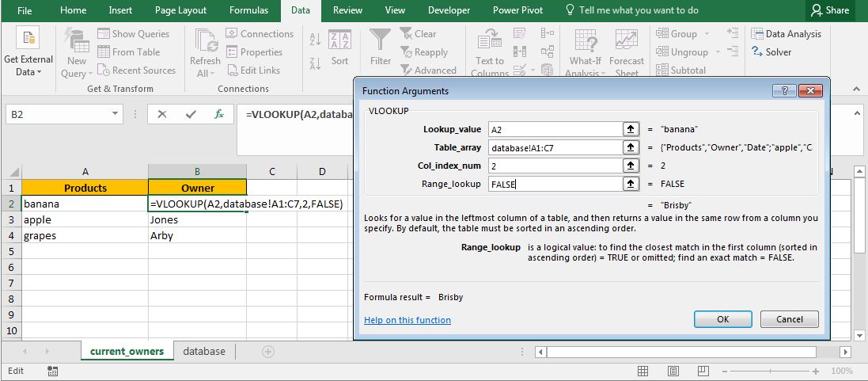Open the Sort dialog
The width and height of the screenshot is (868, 381).
pyautogui.click(x=340, y=48)
